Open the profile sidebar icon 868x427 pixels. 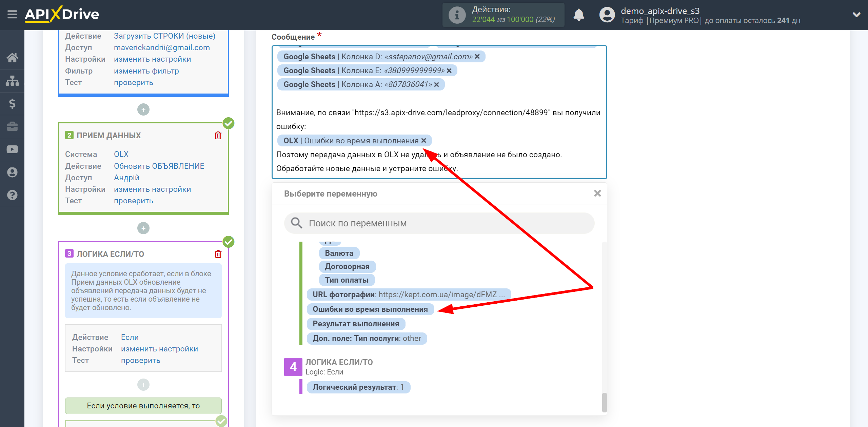pos(12,172)
